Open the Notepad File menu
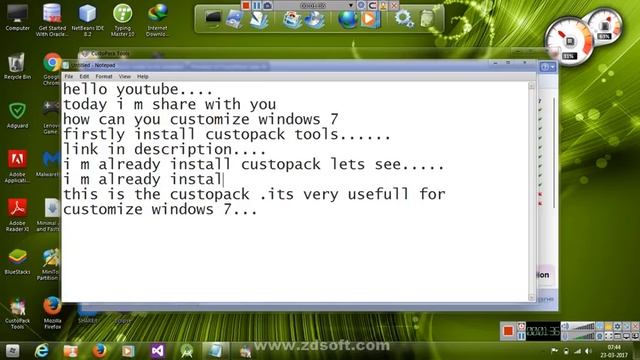 tap(69, 76)
